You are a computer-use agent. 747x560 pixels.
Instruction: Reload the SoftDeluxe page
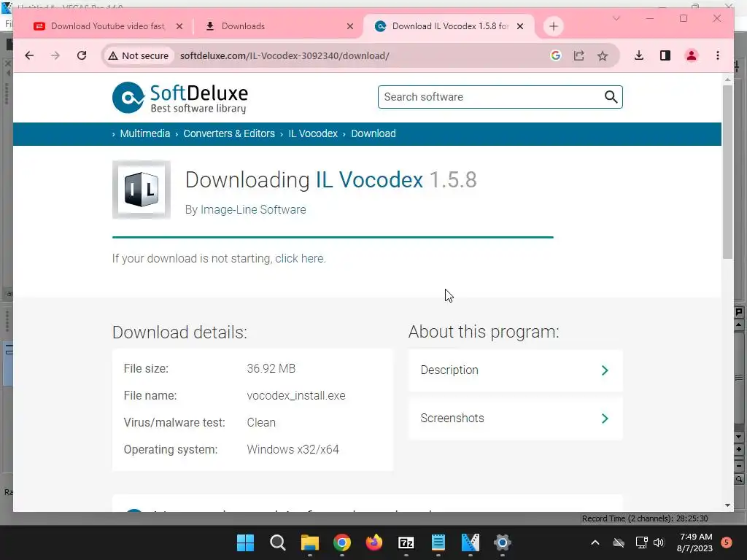coord(82,55)
